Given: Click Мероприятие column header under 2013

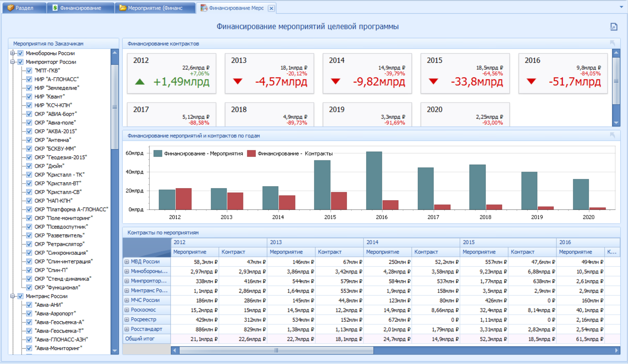Looking at the screenshot, I should click(292, 252).
